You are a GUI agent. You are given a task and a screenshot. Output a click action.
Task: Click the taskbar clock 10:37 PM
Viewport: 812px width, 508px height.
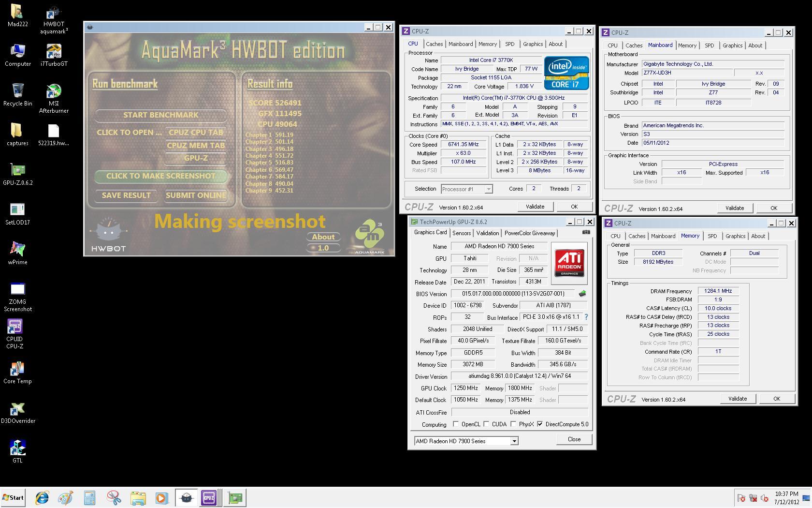coord(786,494)
